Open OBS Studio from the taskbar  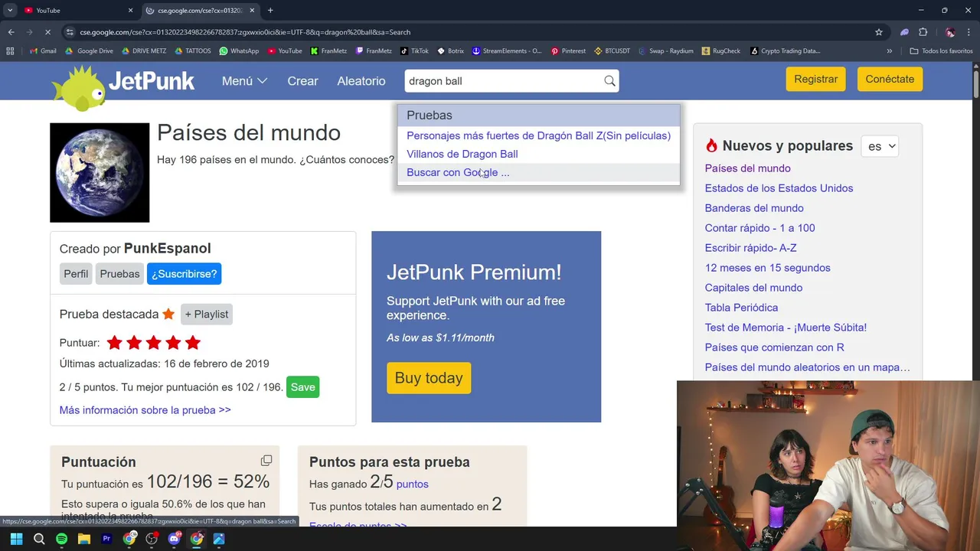click(152, 539)
